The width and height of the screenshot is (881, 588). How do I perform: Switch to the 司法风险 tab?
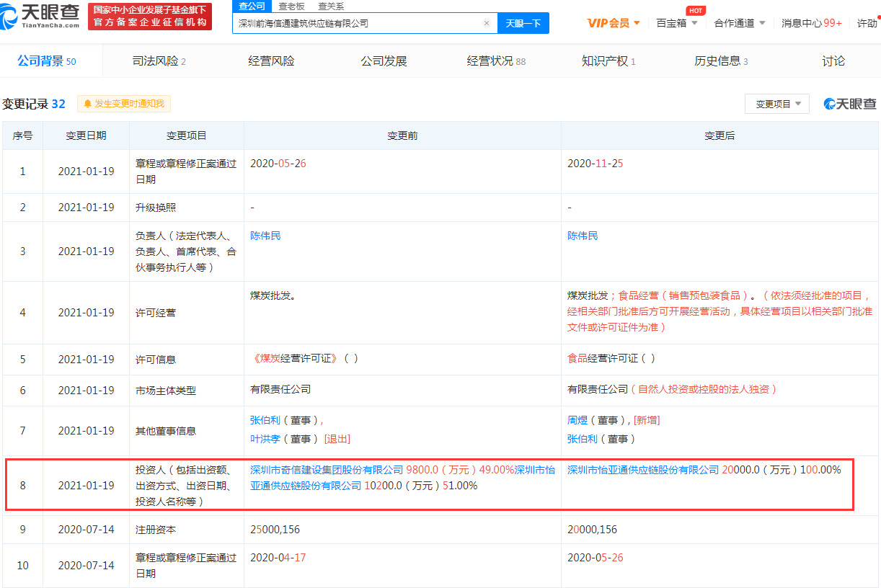(x=159, y=61)
